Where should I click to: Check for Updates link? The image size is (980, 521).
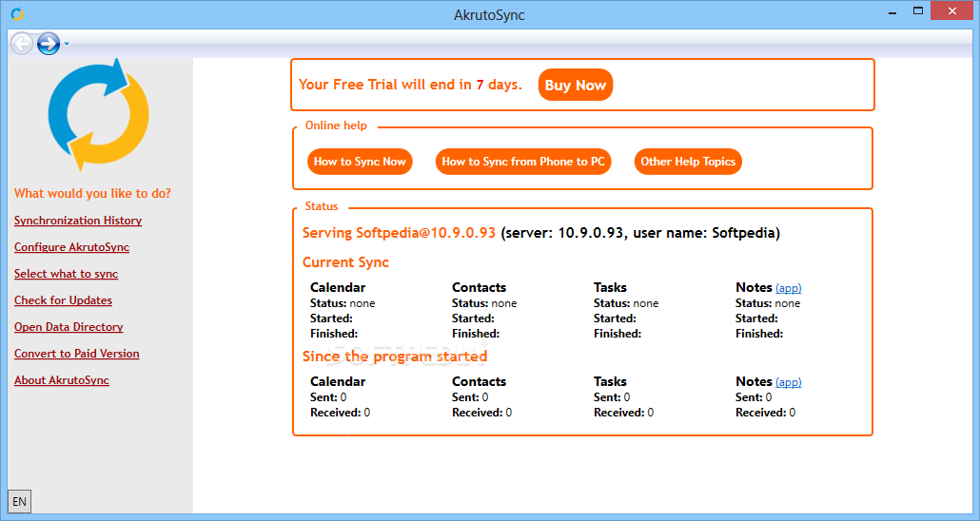[63, 300]
